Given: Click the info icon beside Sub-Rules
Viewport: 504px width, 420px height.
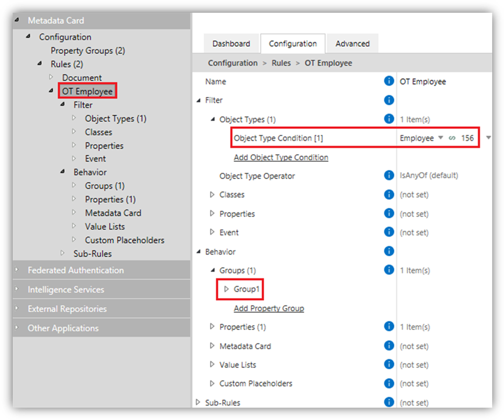Looking at the screenshot, I should pos(389,402).
